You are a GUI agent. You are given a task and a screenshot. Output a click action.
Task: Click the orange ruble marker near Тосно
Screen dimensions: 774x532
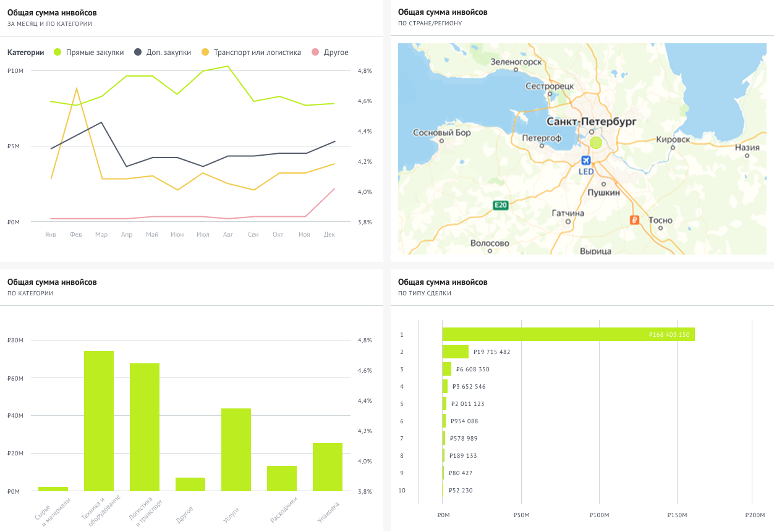tap(634, 219)
